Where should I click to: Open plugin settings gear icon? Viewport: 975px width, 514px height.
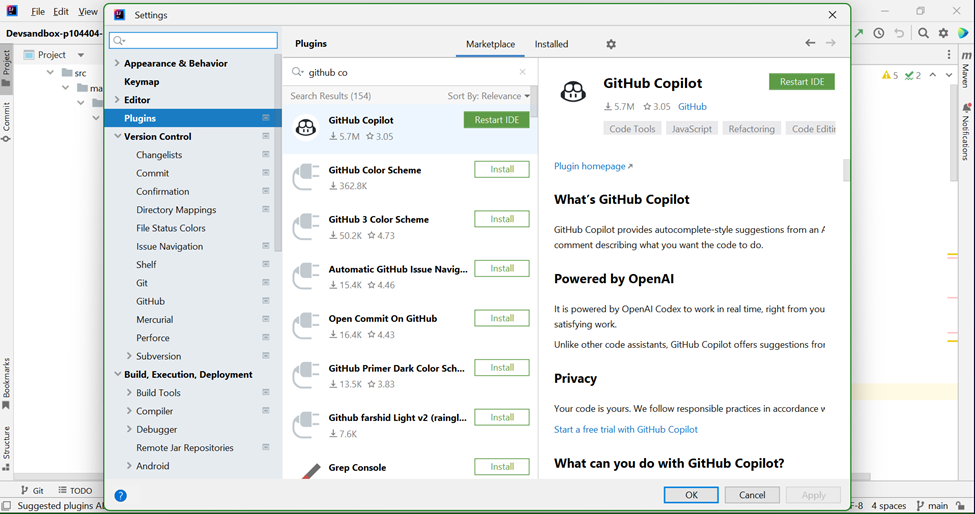pos(611,44)
